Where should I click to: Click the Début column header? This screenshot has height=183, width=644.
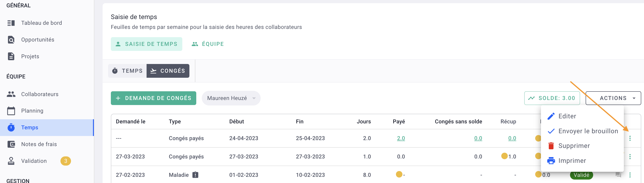pyautogui.click(x=237, y=122)
